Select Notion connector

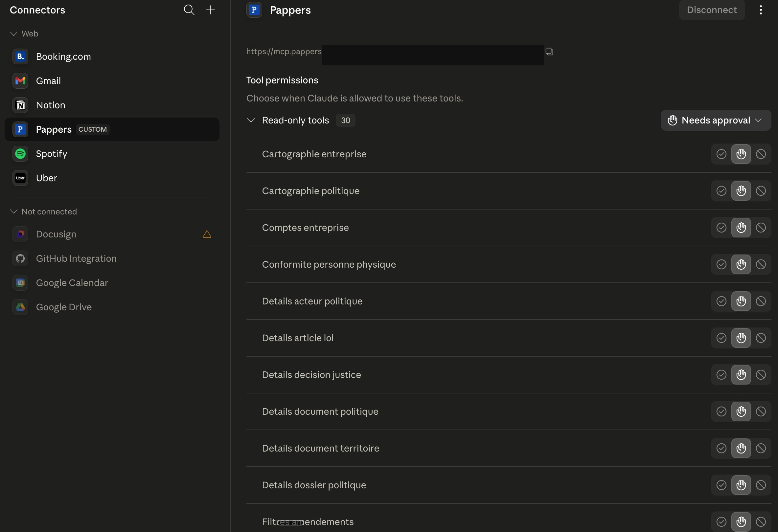tap(112, 105)
